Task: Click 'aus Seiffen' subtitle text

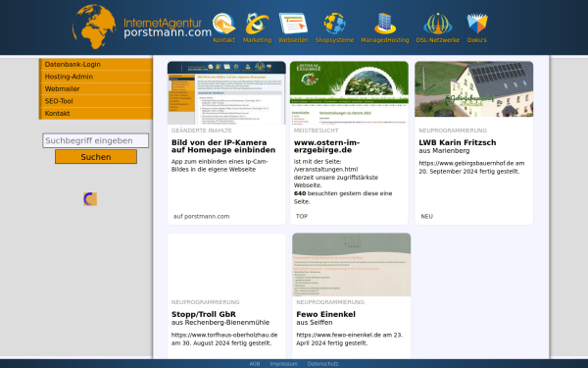Action: coord(315,322)
